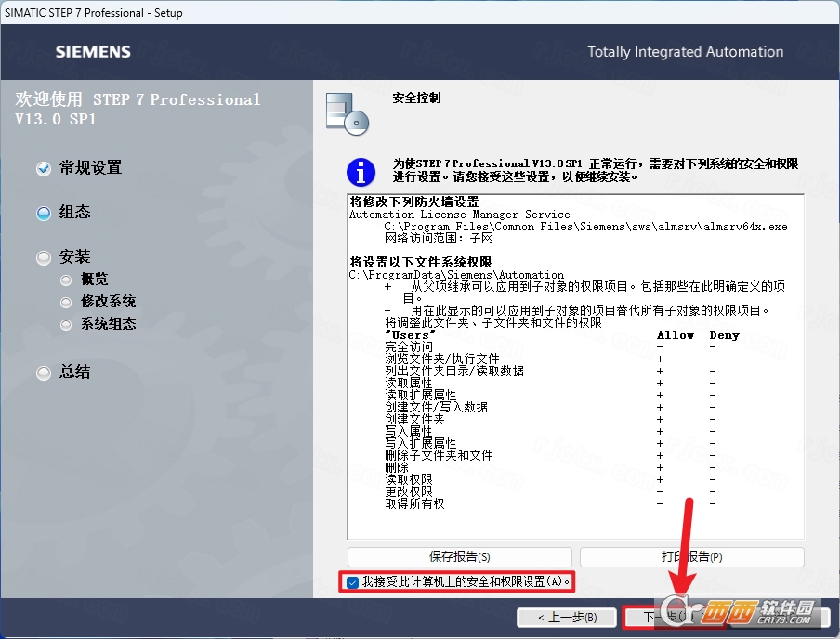This screenshot has width=840, height=639.
Task: Select 常规设置 step label
Action: point(90,168)
